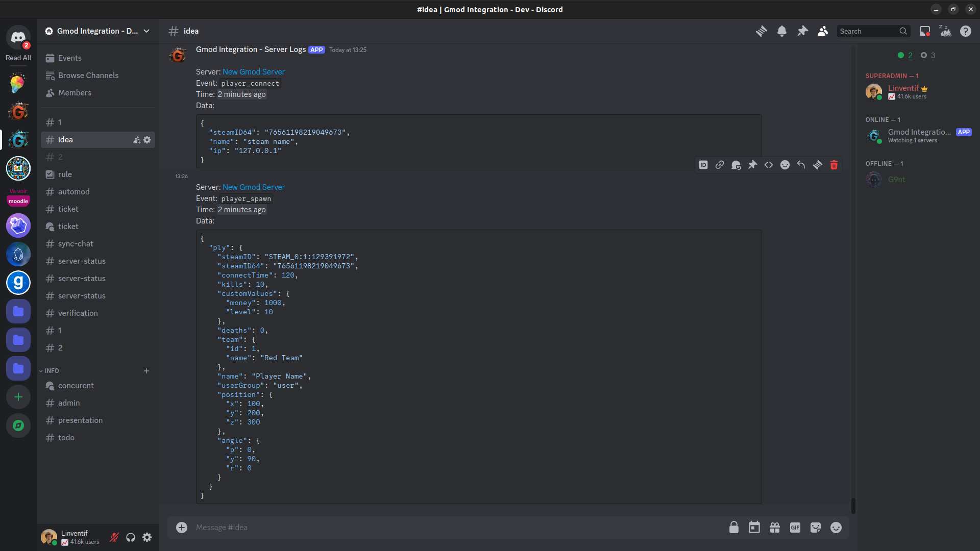Open Browse Channels
The width and height of the screenshot is (980, 551).
(x=98, y=76)
